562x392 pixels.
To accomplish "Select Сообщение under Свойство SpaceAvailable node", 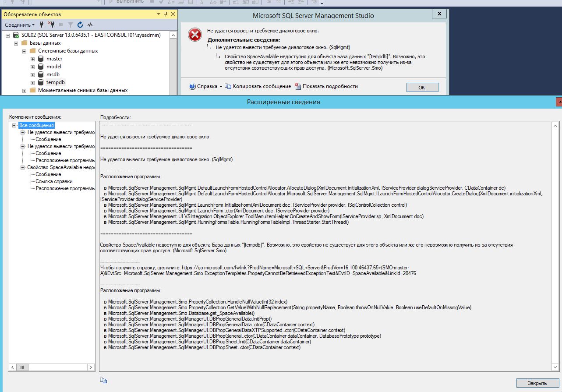I will (x=48, y=174).
